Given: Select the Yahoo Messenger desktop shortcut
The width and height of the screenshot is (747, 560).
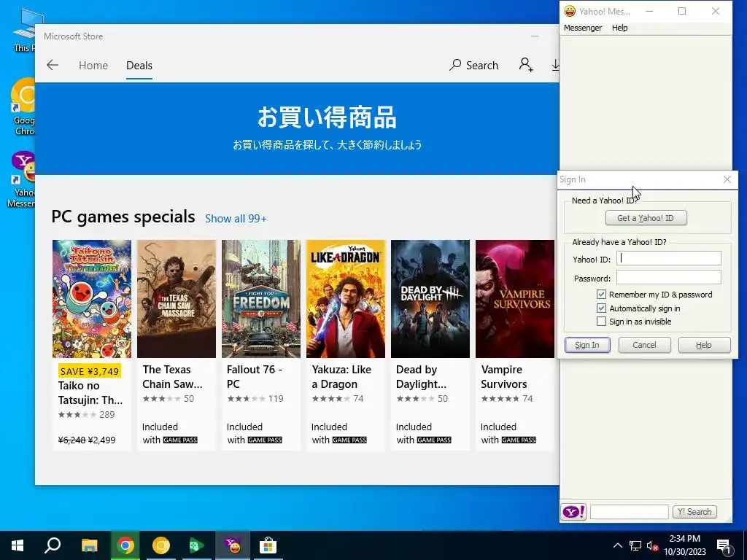Looking at the screenshot, I should (x=22, y=180).
